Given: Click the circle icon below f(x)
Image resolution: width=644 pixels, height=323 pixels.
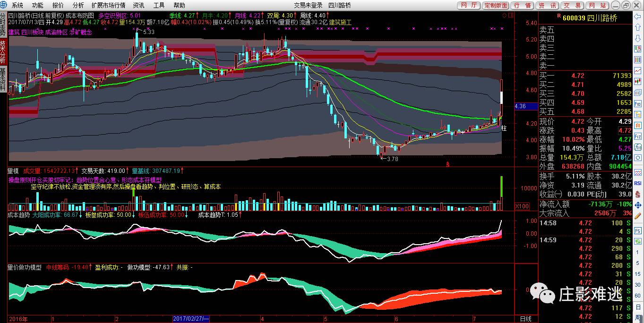Looking at the screenshot, I should coord(637,159).
